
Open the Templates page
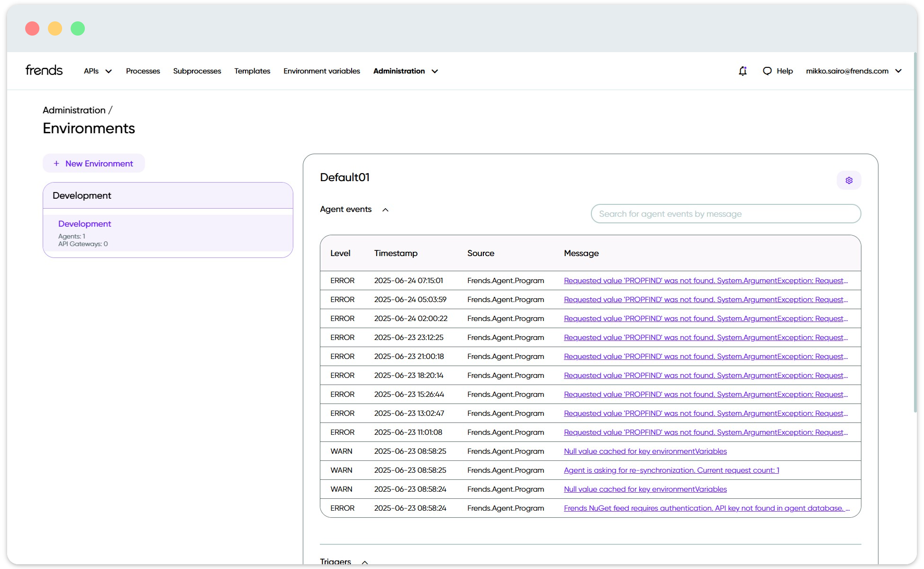tap(252, 71)
